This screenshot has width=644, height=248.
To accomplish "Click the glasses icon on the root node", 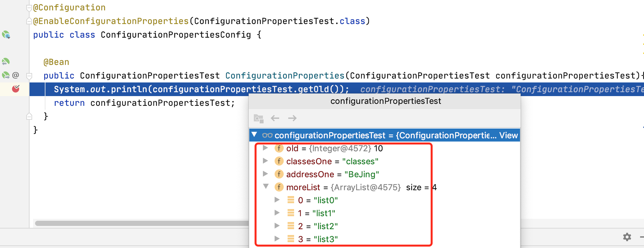I will 267,135.
